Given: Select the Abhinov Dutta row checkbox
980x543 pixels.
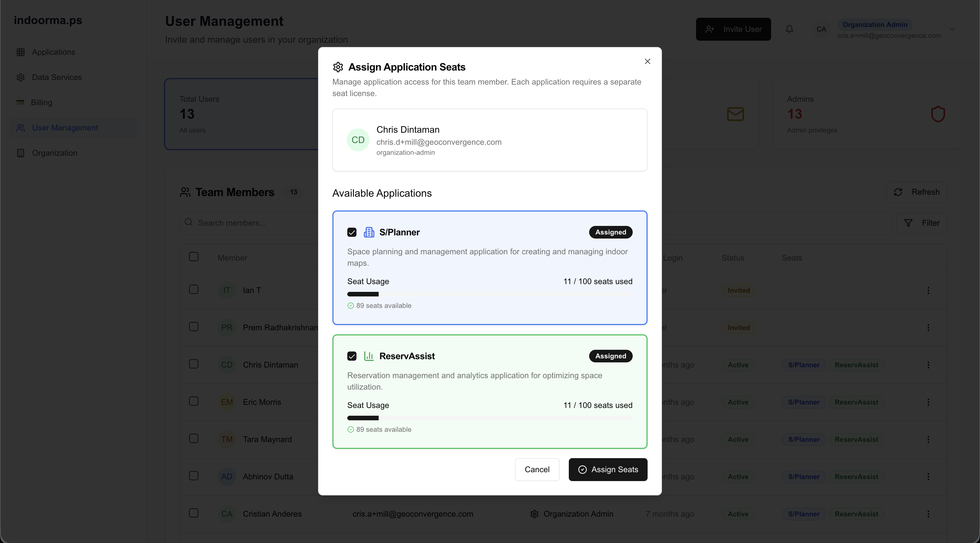Looking at the screenshot, I should 194,476.
